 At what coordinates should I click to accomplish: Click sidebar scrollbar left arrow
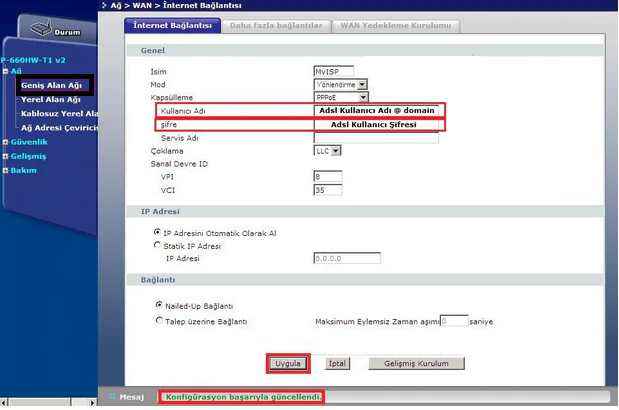4,403
